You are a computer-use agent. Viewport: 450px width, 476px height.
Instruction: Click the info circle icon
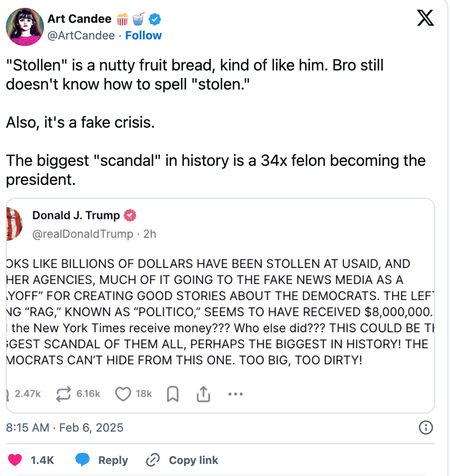(426, 427)
